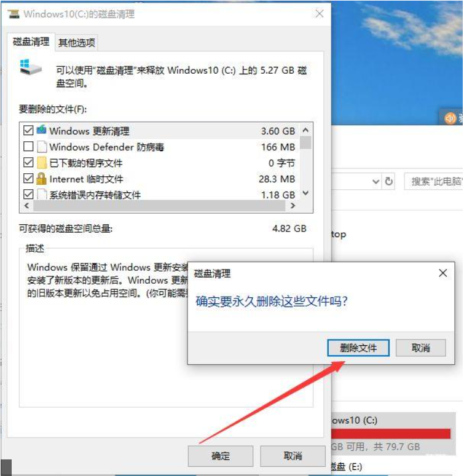Image resolution: width=464 pixels, height=476 pixels.
Task: Click the file list scroll right arrow
Action: click(x=293, y=206)
